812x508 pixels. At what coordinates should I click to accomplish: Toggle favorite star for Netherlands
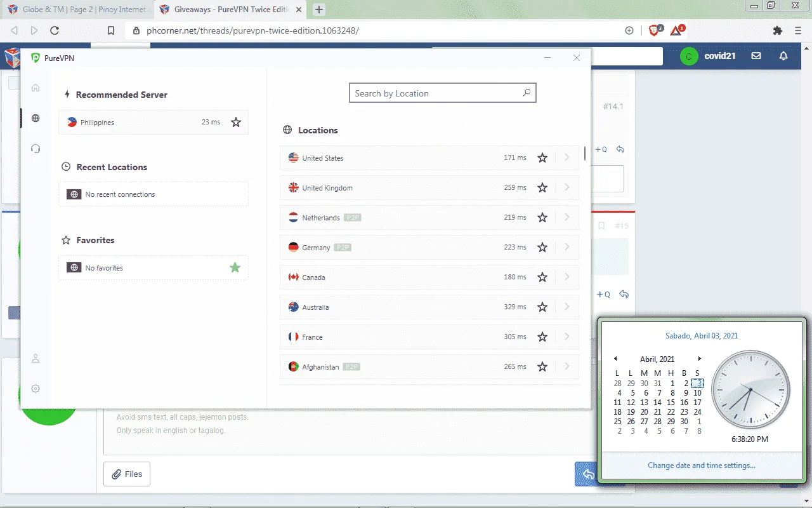click(x=542, y=217)
